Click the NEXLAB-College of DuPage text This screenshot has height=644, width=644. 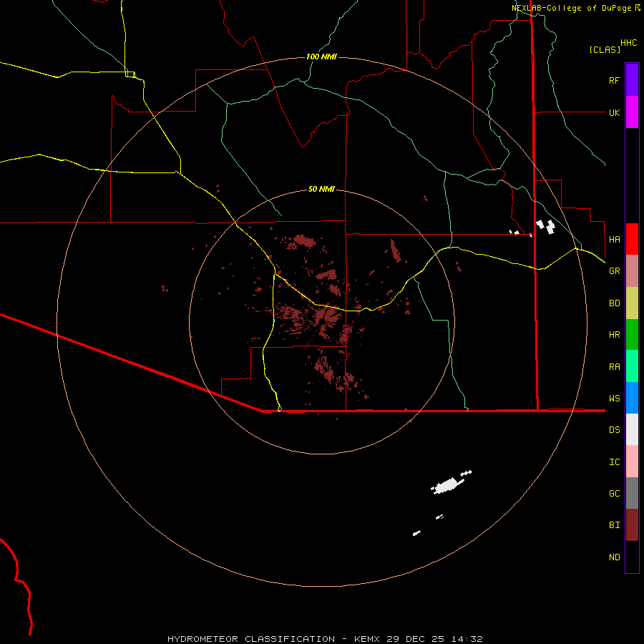point(571,8)
